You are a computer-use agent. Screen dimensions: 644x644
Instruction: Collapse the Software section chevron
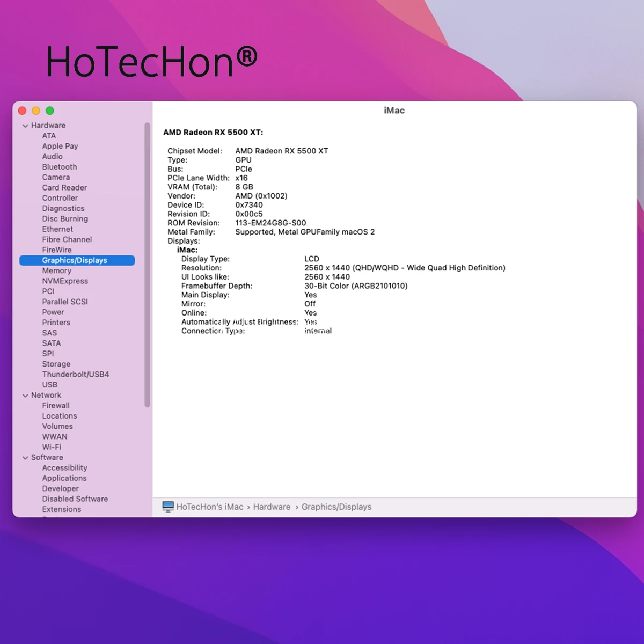click(25, 458)
